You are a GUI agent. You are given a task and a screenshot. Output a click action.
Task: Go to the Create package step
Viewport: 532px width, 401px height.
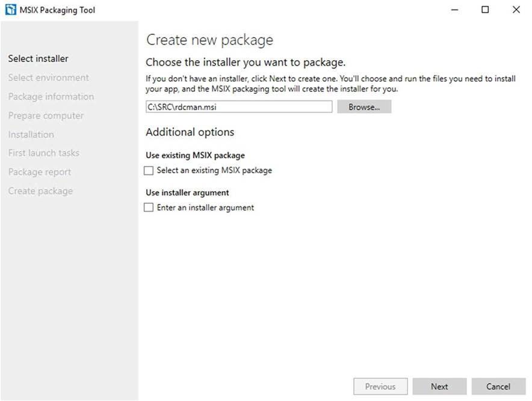click(40, 191)
